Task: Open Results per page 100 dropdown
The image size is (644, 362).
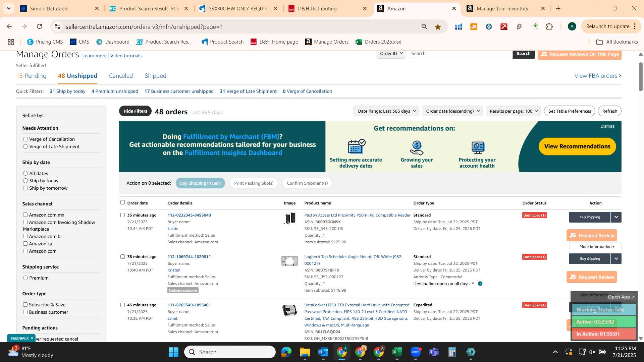Action: (514, 111)
